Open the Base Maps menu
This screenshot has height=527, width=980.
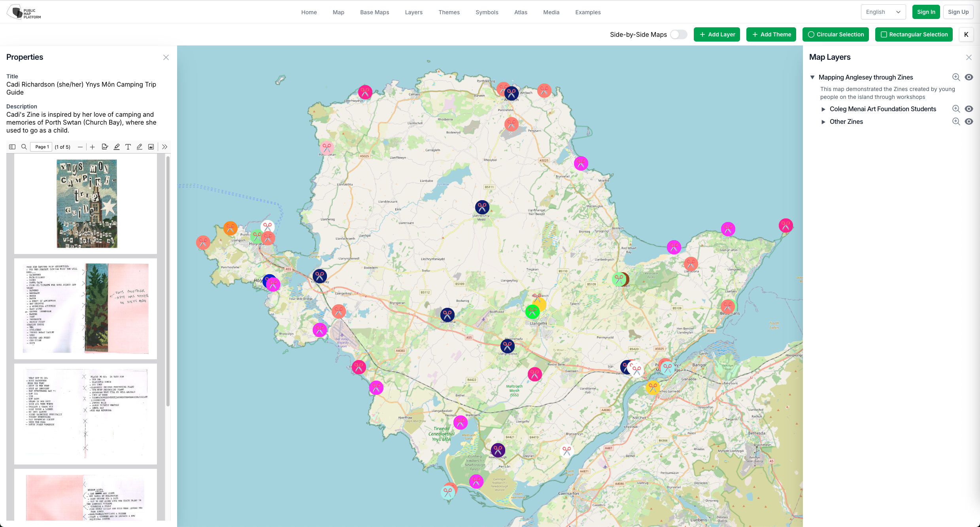click(374, 12)
